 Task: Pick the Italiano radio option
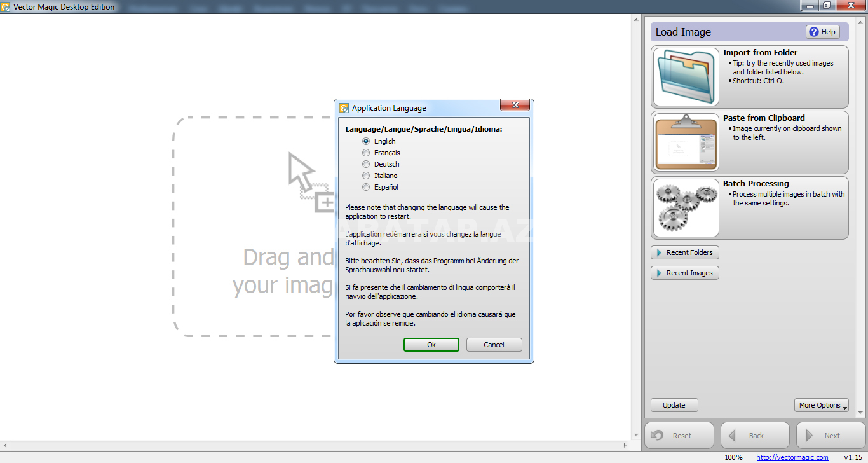pos(366,176)
